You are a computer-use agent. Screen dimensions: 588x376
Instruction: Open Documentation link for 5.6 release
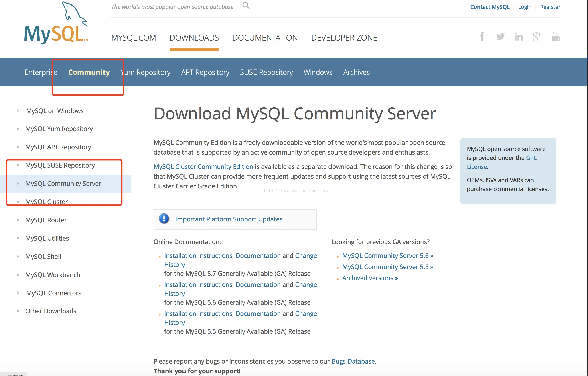coord(258,285)
